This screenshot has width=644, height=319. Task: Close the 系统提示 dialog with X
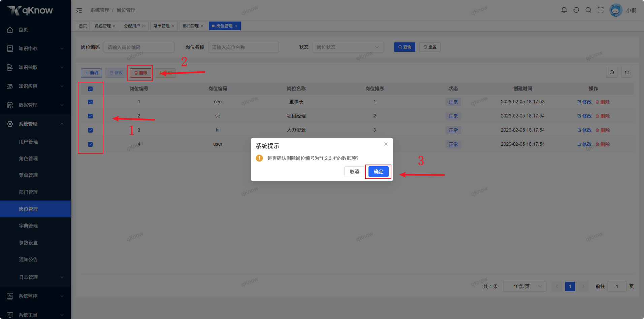pyautogui.click(x=386, y=144)
